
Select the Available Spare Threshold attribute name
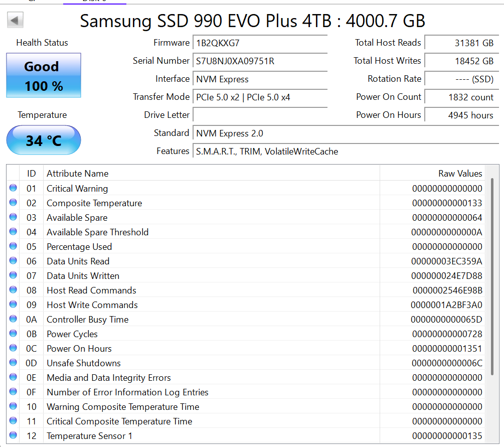(98, 232)
